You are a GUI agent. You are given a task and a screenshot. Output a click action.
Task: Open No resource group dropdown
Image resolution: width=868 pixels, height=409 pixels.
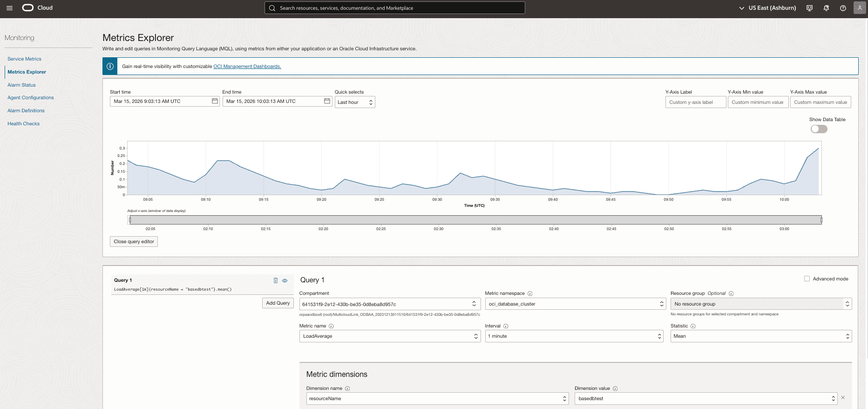761,304
